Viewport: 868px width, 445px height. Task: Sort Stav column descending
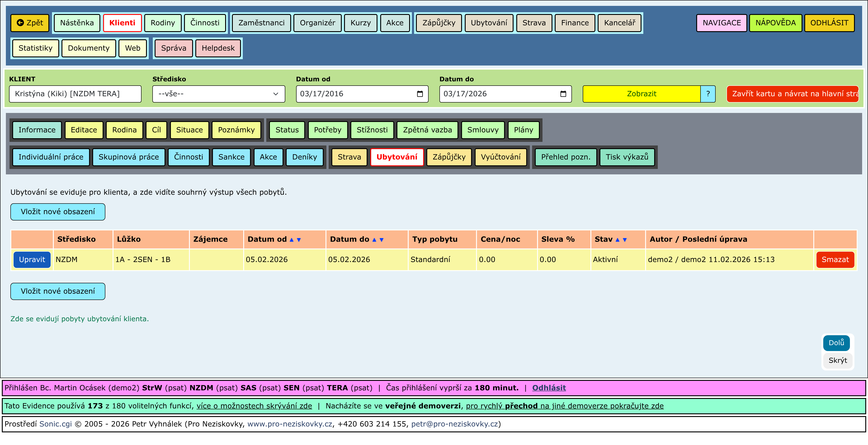coord(625,240)
